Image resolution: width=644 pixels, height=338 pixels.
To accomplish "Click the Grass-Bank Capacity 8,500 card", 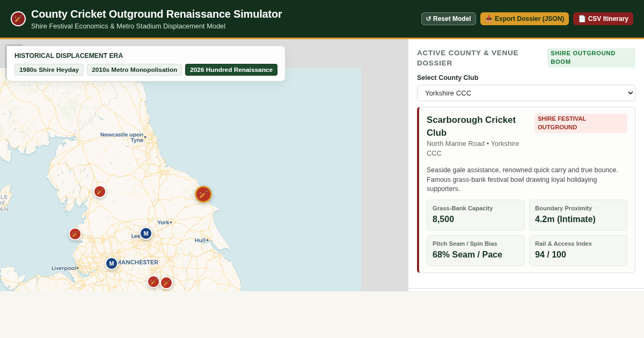I will 475,215.
